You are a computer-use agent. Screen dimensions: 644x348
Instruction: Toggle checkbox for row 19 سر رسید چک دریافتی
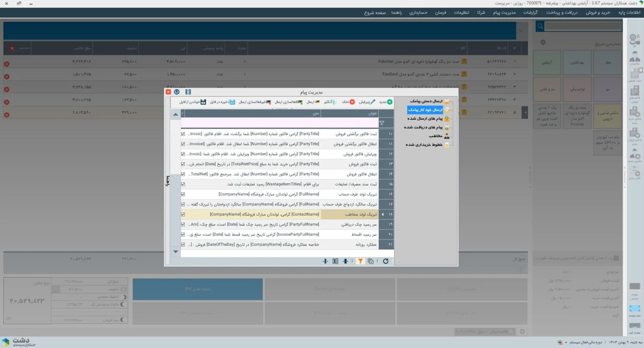(183, 224)
